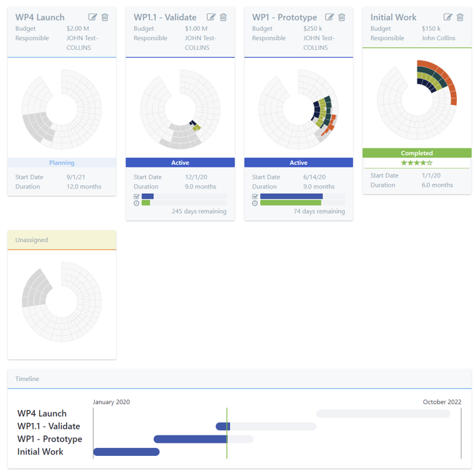Screen dimensions: 476x473
Task: Click the clock icon in WP1 - Prototype
Action: (254, 203)
